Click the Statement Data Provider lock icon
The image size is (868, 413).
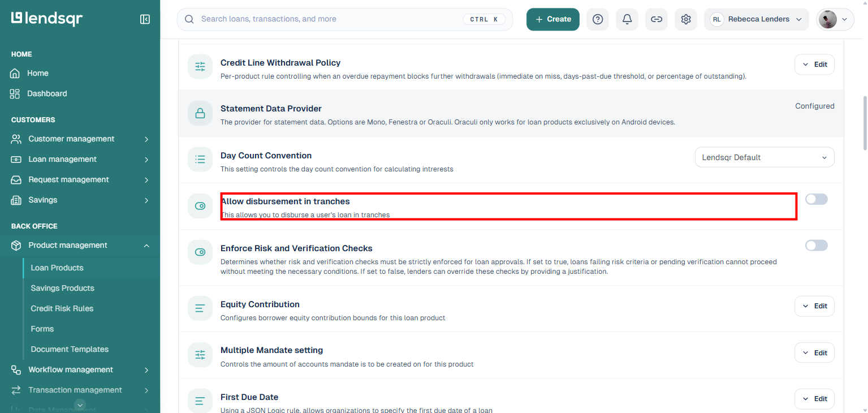click(200, 113)
